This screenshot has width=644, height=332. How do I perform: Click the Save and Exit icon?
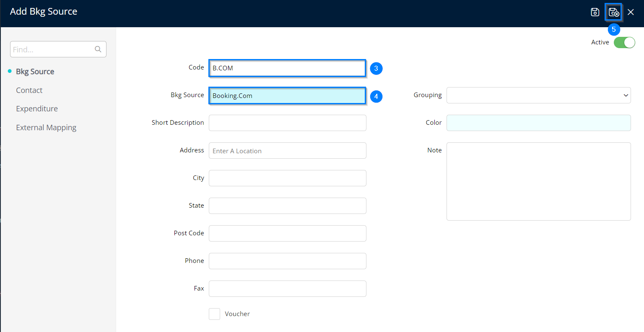[x=613, y=12]
